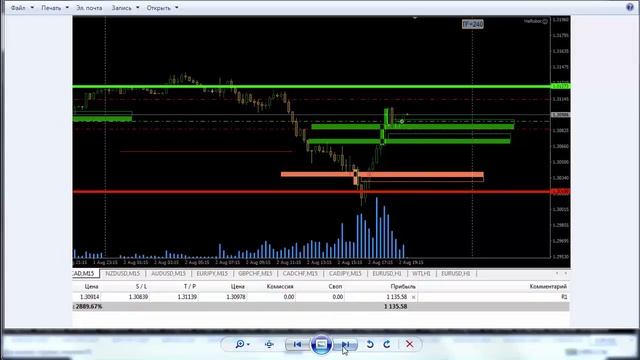Go to the previous image
640x360 pixels.
(297, 344)
